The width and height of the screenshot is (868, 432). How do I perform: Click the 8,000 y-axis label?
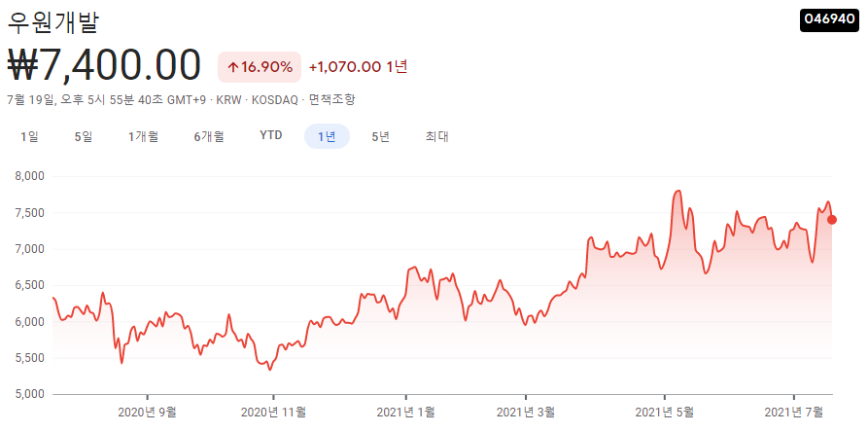coord(31,177)
